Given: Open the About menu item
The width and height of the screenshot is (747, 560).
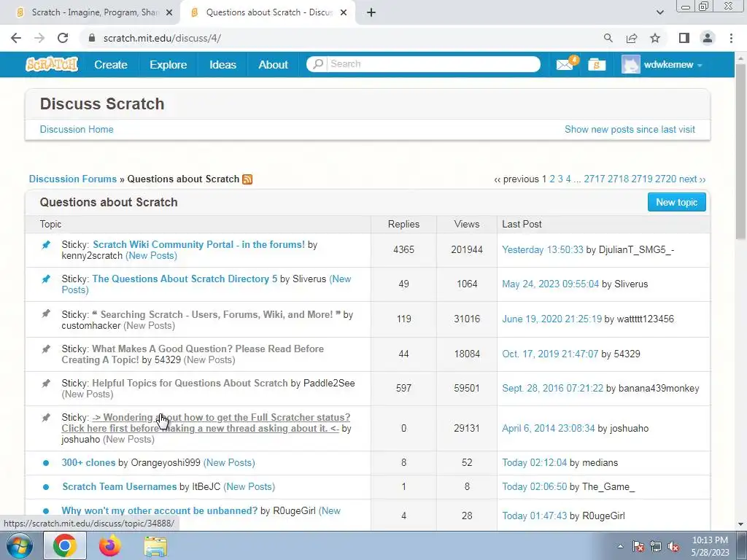Looking at the screenshot, I should pyautogui.click(x=273, y=64).
